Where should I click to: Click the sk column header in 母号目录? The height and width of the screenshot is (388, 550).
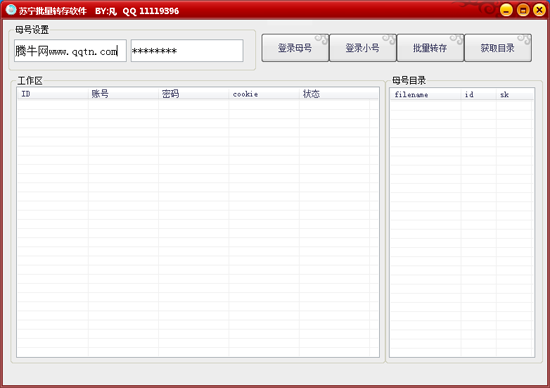tap(515, 95)
